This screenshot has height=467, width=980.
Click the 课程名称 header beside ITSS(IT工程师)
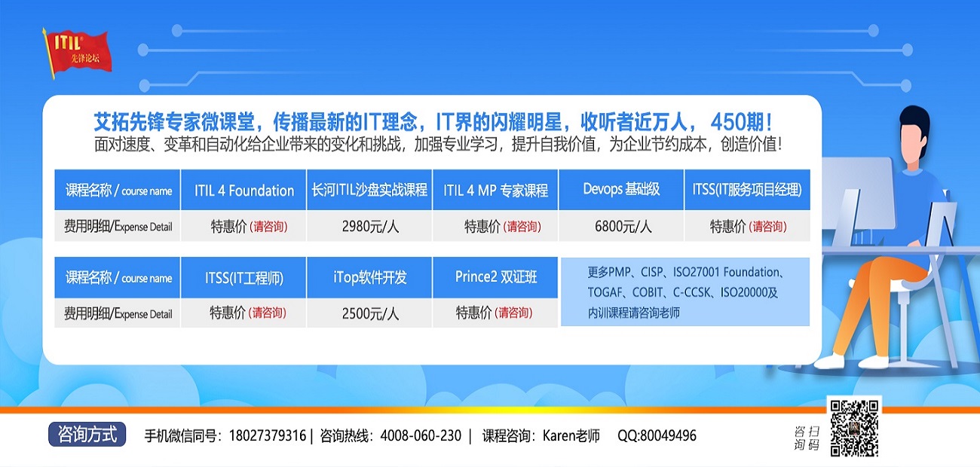click(x=118, y=277)
